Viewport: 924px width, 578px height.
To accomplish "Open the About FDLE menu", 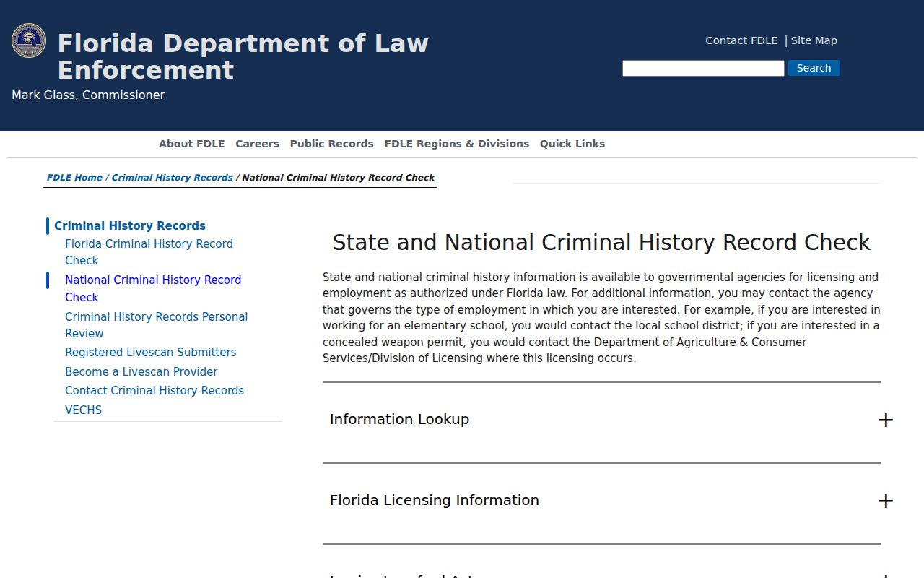I will click(x=192, y=144).
